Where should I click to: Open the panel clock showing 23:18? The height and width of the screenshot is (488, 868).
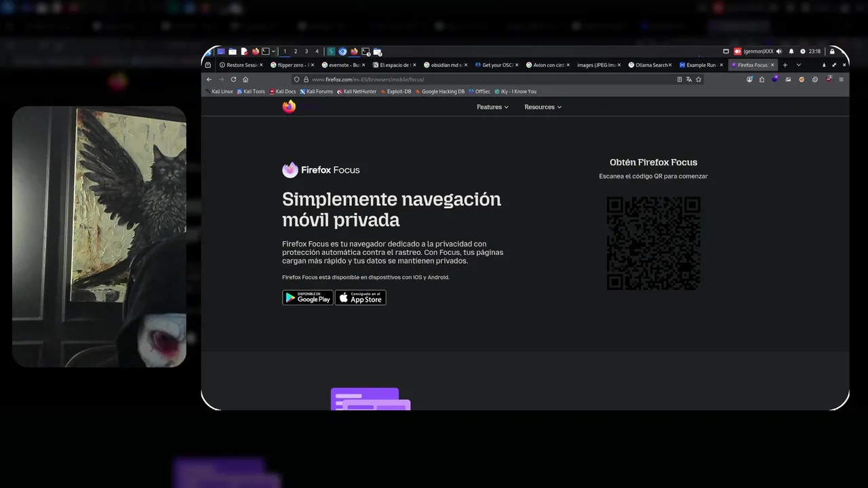click(814, 52)
